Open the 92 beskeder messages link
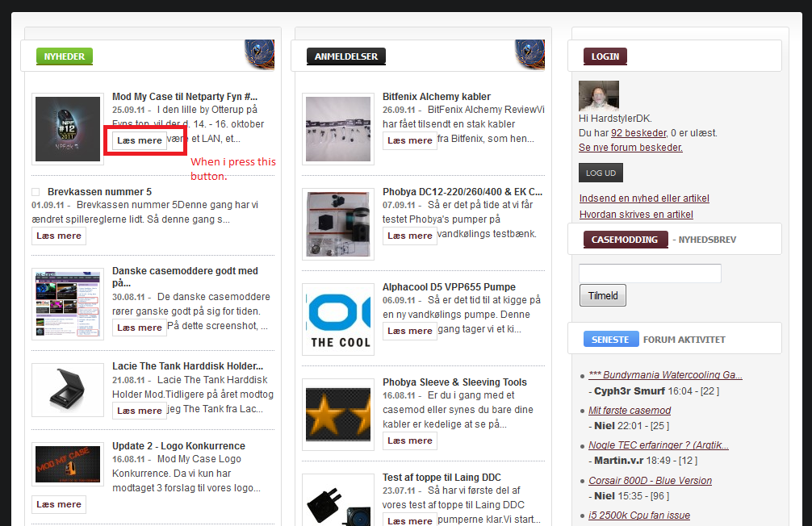Screen dimensions: 812x526 tap(638, 133)
